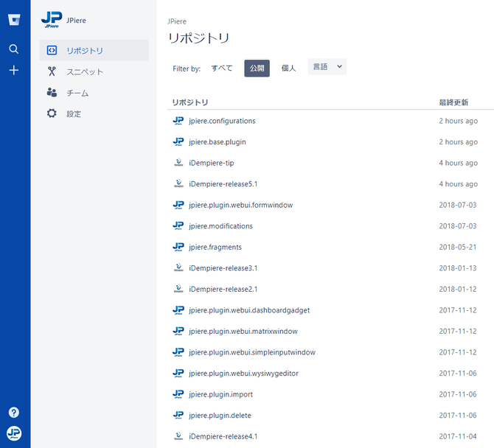Open the JPiere user avatar at bottom
Viewport: 494px width, 448px height.
click(x=14, y=433)
